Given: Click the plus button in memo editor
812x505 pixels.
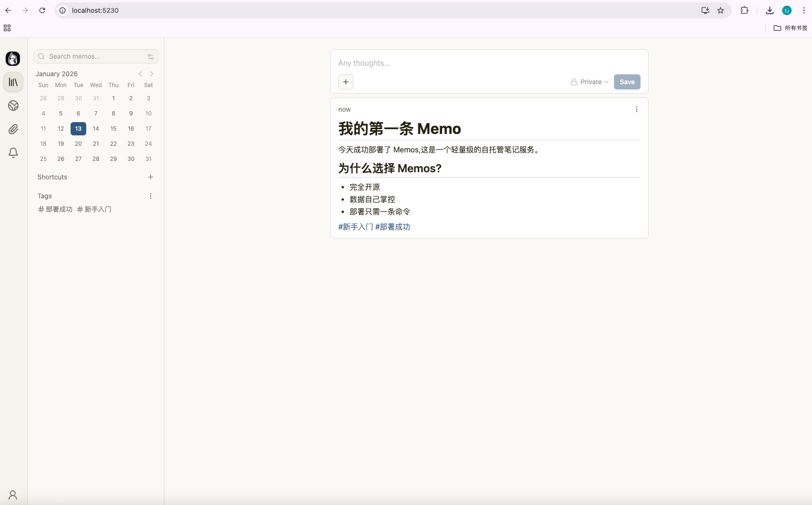Looking at the screenshot, I should coord(346,82).
